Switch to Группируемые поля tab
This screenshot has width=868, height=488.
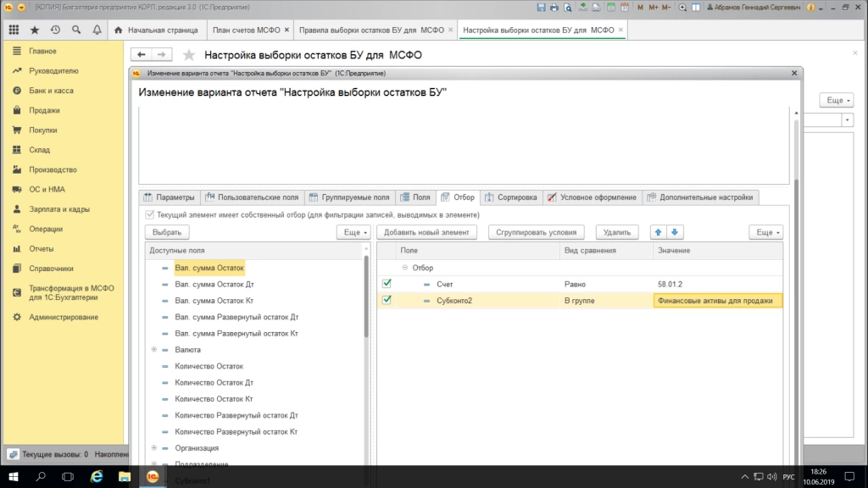click(x=349, y=197)
